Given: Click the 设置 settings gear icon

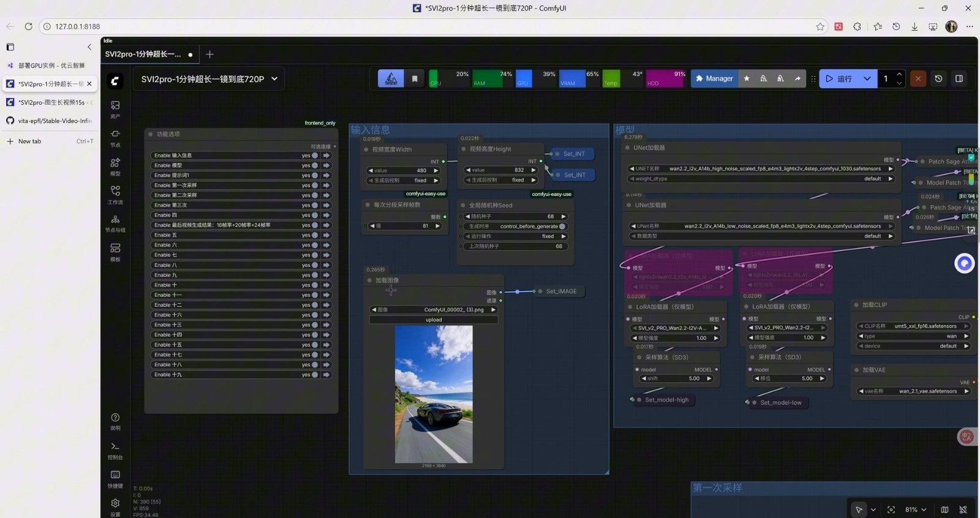Looking at the screenshot, I should coord(115,506).
